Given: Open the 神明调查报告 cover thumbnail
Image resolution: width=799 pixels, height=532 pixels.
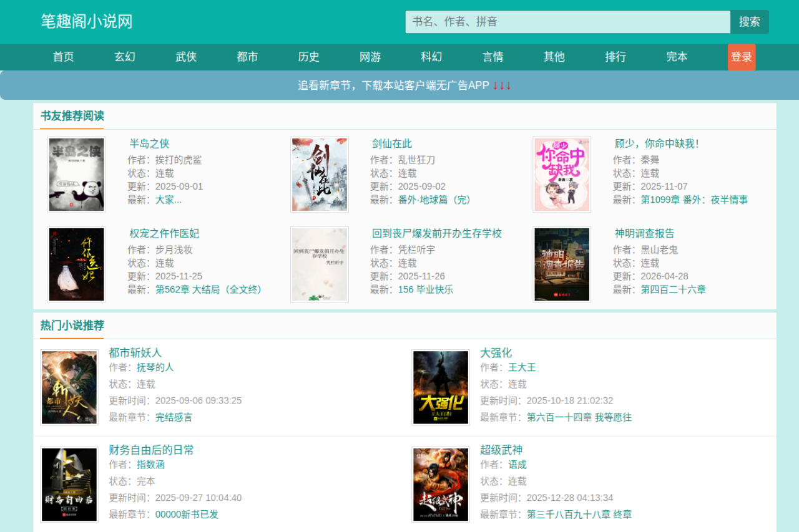Looking at the screenshot, I should 562,264.
